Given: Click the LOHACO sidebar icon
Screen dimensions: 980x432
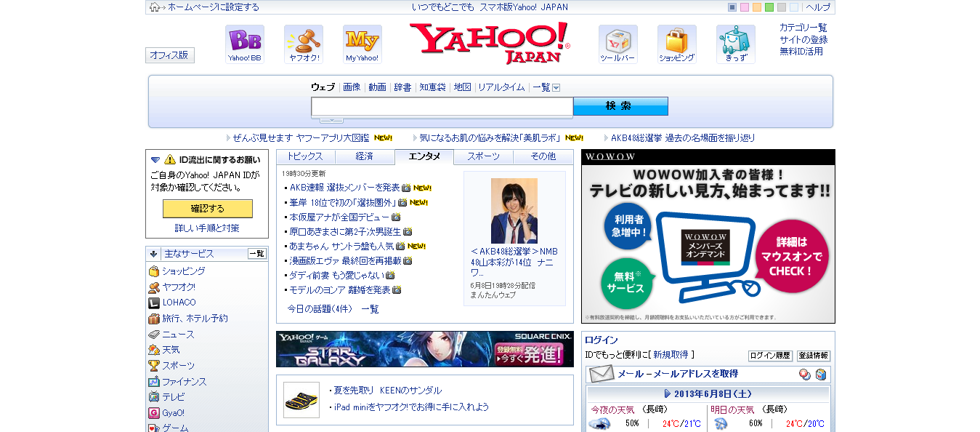Looking at the screenshot, I should (x=154, y=303).
